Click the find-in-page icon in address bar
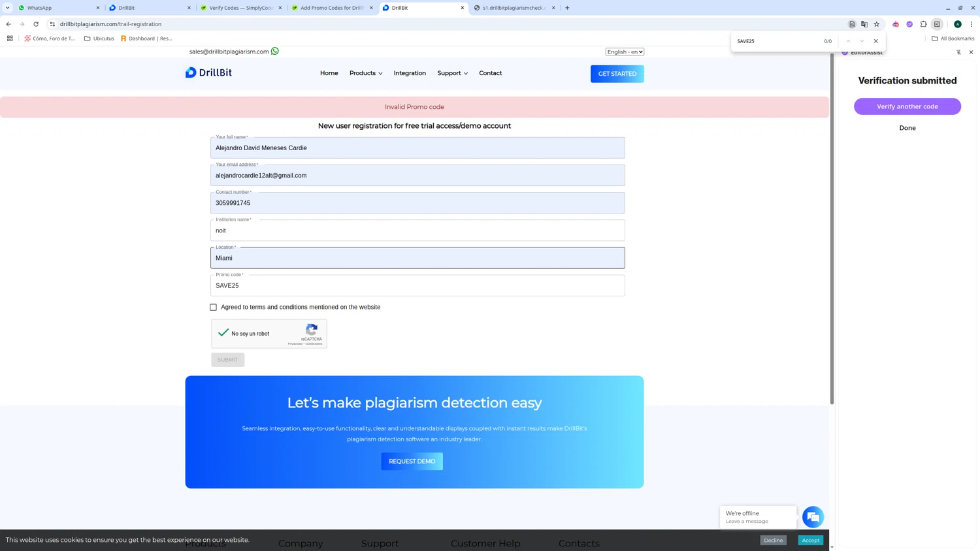Viewport: 980px width, 551px height. tap(852, 24)
